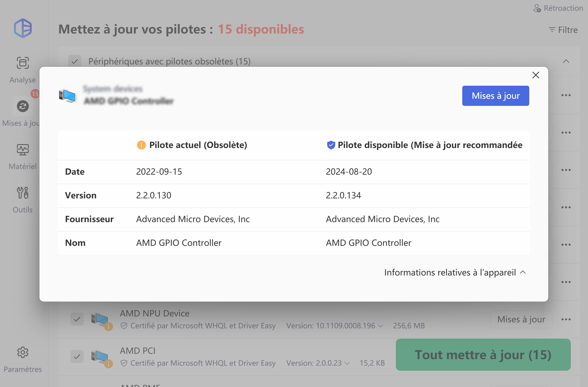
Task: Select the date 2022-09-15
Action: [x=159, y=172]
